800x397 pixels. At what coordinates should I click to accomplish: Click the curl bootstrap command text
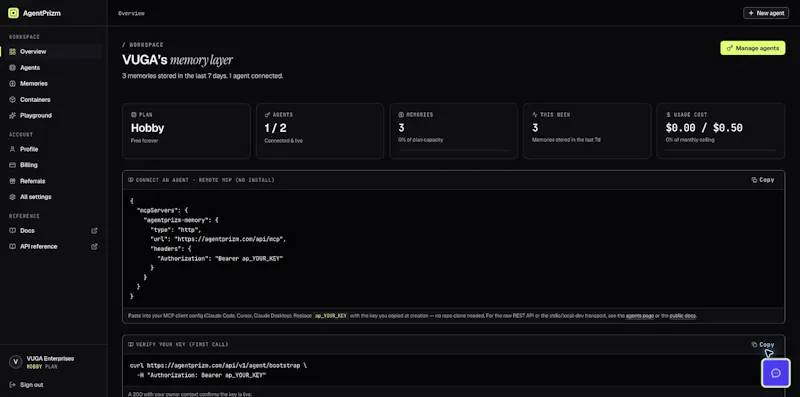(x=218, y=365)
